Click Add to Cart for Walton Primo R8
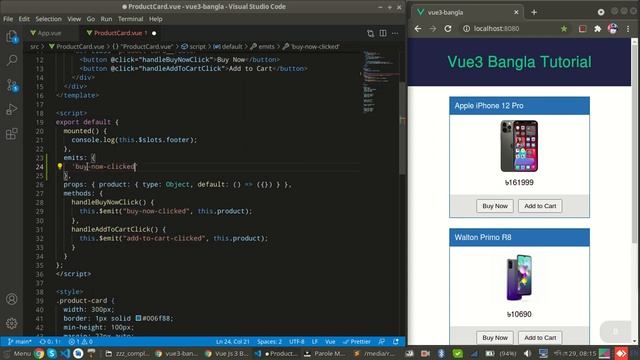 (540, 338)
